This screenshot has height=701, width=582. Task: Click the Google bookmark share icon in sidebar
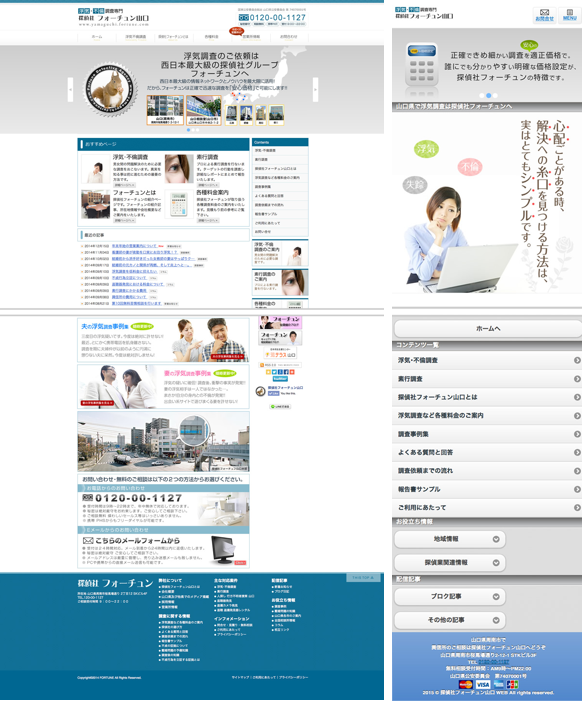[x=280, y=372]
